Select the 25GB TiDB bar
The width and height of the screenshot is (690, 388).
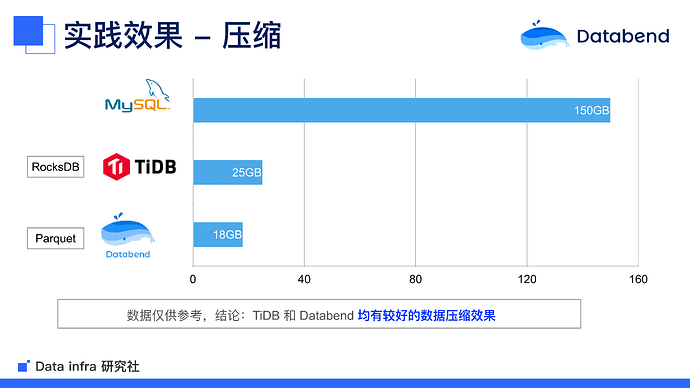click(x=228, y=172)
